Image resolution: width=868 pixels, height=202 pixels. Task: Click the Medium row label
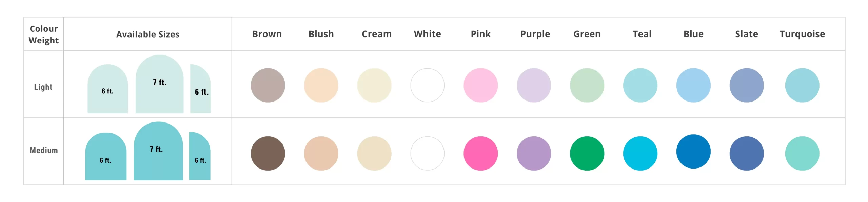tap(44, 150)
